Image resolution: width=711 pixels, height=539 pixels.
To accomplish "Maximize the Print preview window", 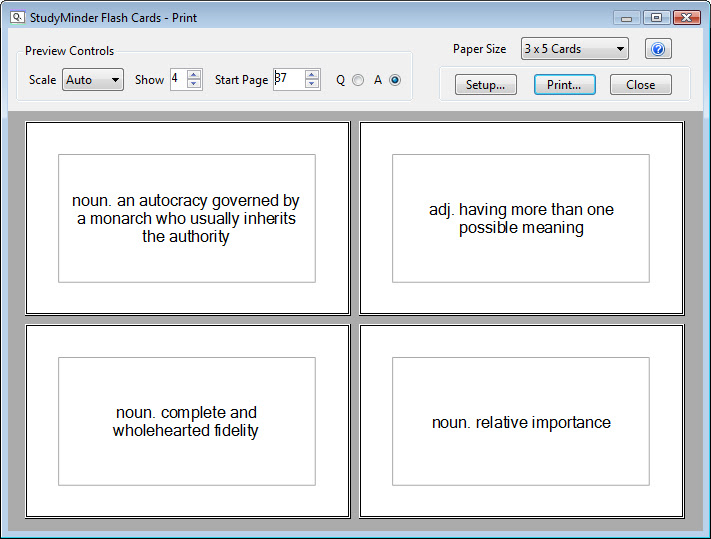I will pos(656,18).
